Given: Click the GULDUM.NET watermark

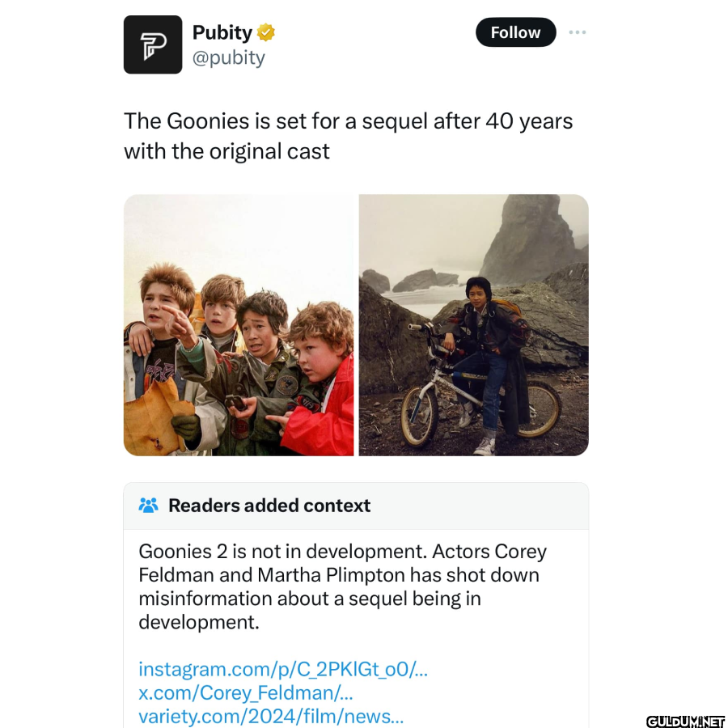Looking at the screenshot, I should [x=685, y=722].
